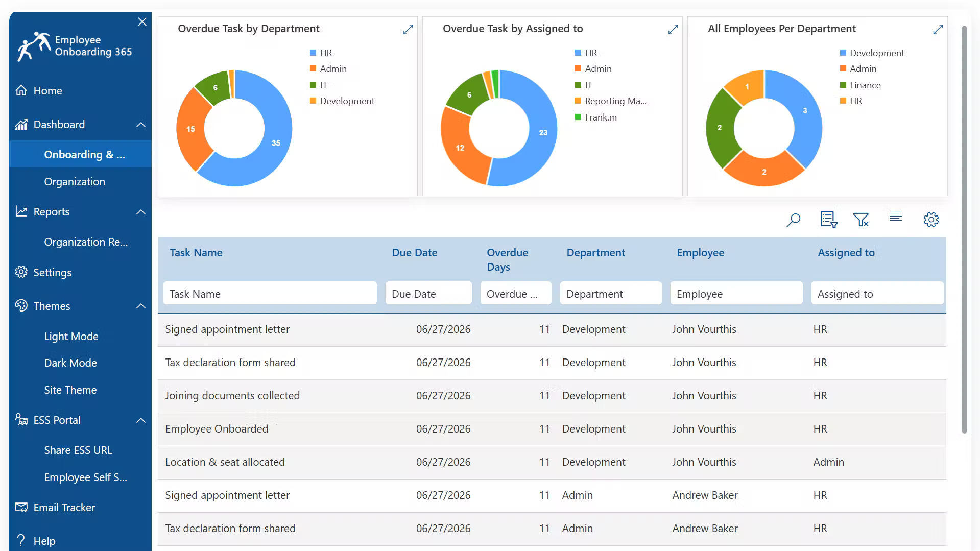
Task: Click the blue 35 slice in department chart
Action: (x=275, y=144)
